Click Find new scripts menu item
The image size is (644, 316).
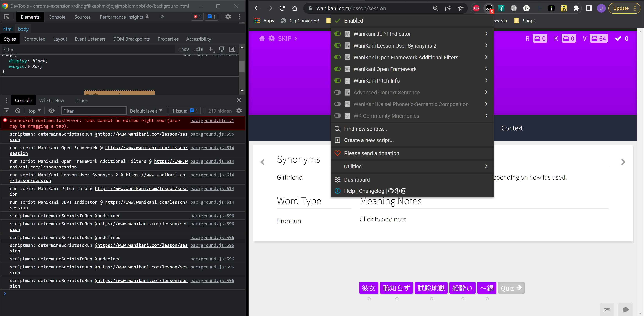coord(412,129)
